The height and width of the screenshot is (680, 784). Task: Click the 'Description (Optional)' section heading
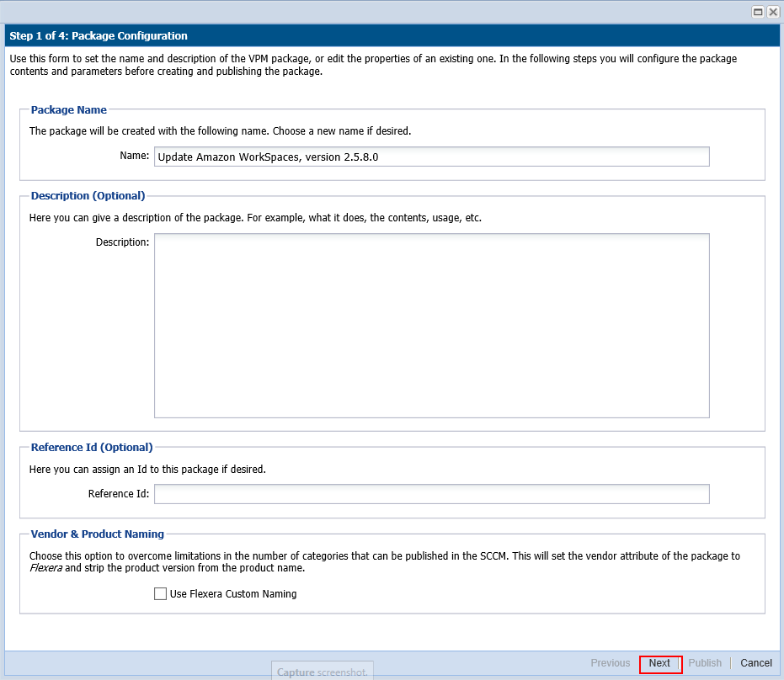[x=88, y=196]
